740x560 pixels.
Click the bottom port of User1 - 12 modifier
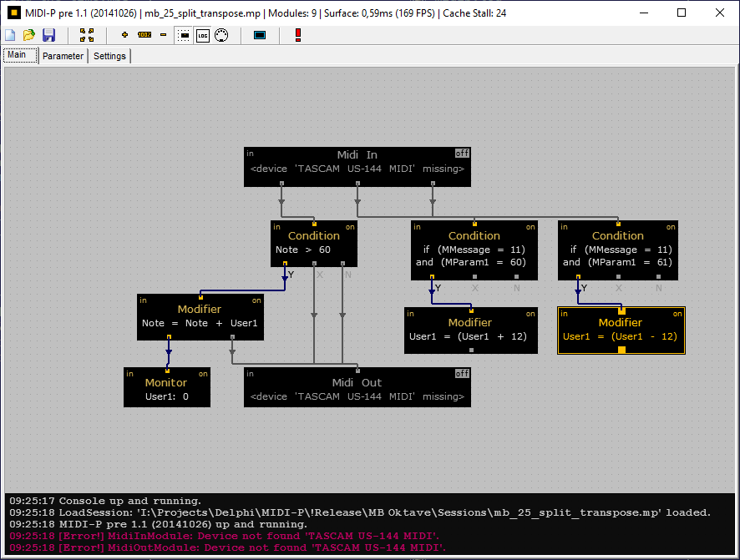(621, 350)
